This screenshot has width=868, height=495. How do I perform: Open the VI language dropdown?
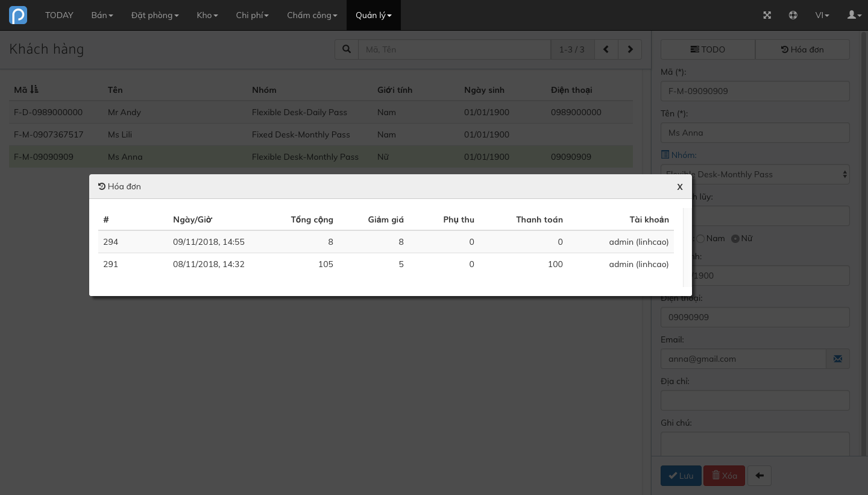(822, 15)
